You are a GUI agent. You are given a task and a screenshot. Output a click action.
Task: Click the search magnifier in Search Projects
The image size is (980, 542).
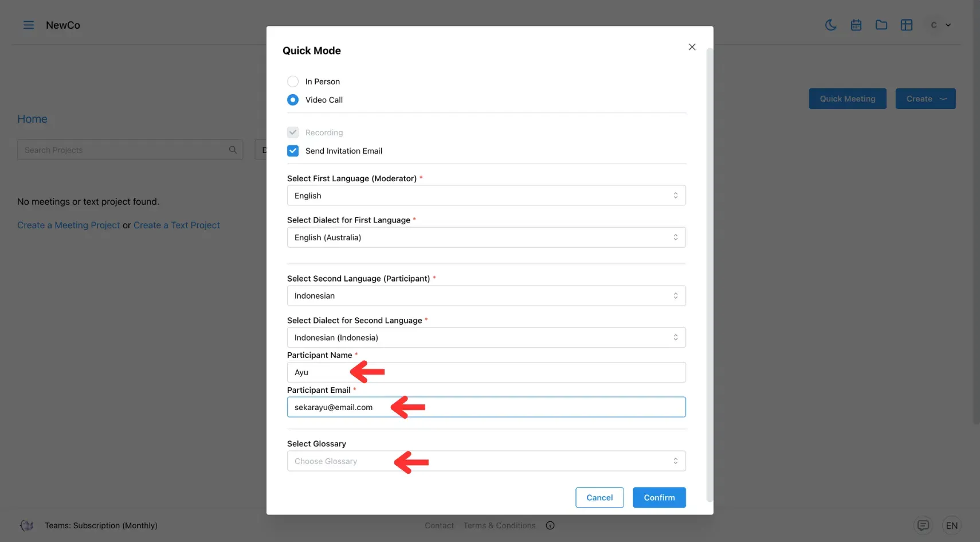pos(233,150)
